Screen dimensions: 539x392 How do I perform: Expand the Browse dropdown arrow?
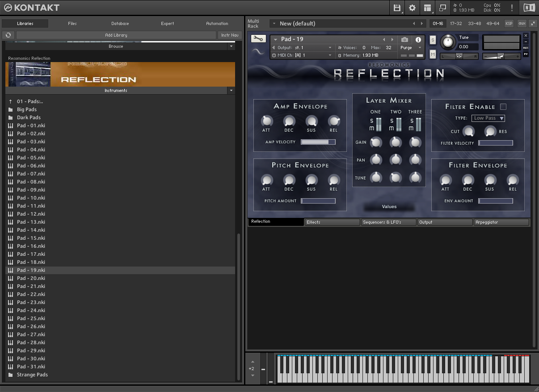click(231, 46)
